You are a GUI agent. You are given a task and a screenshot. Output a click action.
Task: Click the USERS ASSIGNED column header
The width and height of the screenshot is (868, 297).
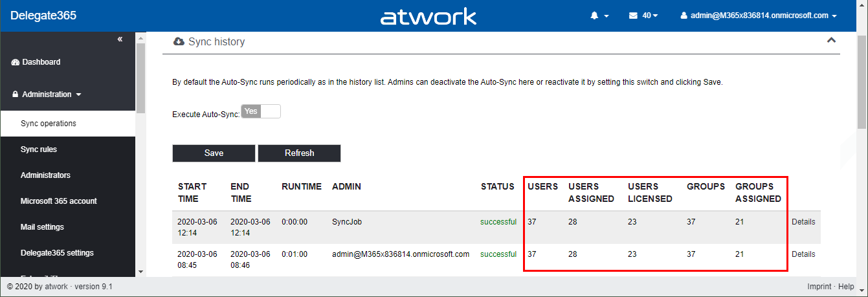(x=591, y=193)
